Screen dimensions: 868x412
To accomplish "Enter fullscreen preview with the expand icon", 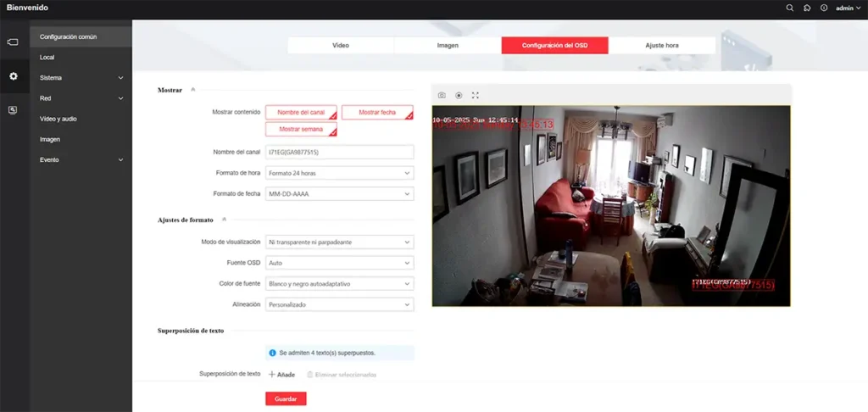I will pos(476,95).
